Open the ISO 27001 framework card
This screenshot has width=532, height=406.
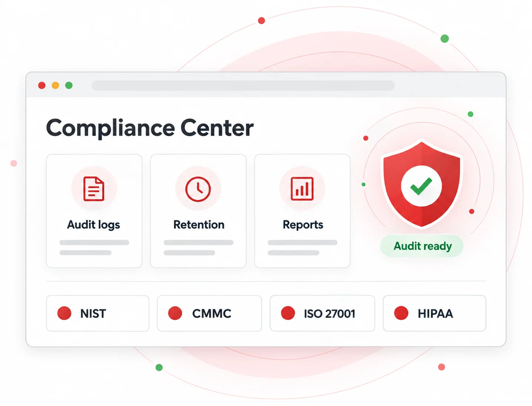pos(322,313)
